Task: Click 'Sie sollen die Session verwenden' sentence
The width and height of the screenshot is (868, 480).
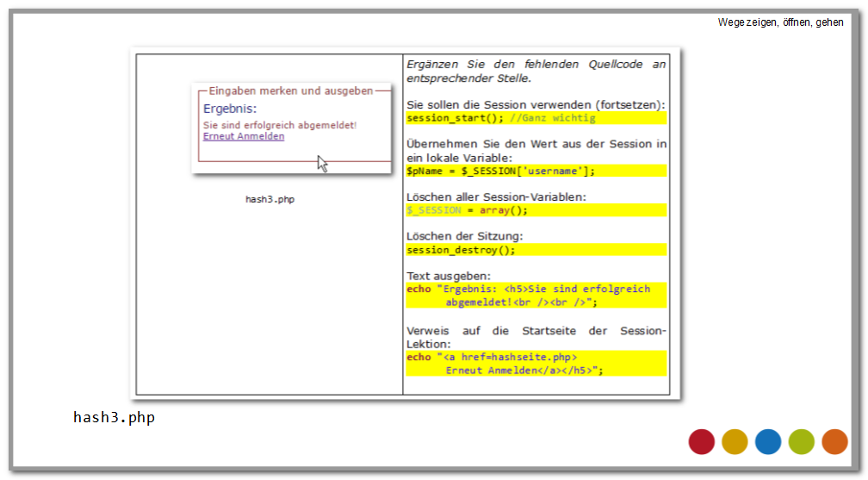Action: click(x=536, y=105)
